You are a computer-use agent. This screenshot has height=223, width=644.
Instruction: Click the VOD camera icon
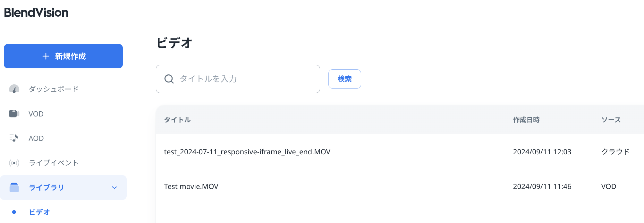[x=14, y=114]
